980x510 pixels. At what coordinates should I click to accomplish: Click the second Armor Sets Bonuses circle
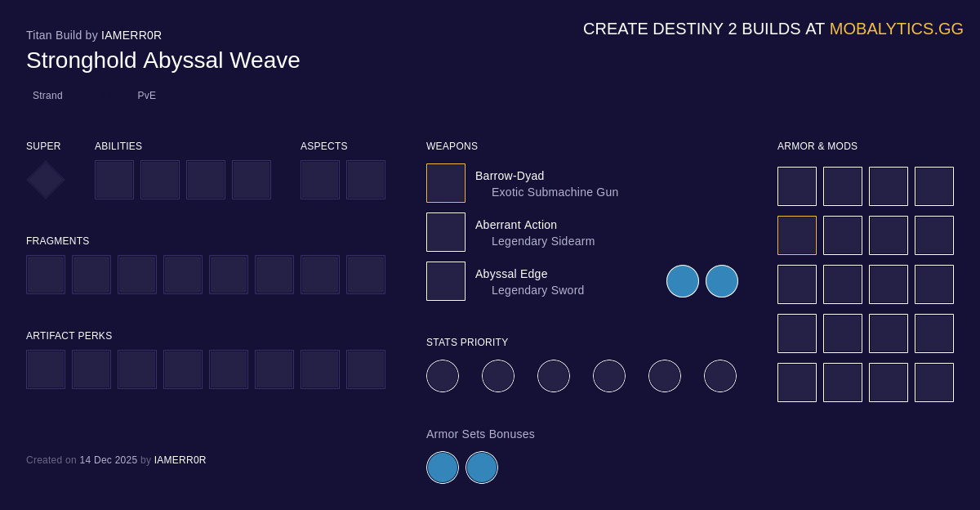[482, 467]
